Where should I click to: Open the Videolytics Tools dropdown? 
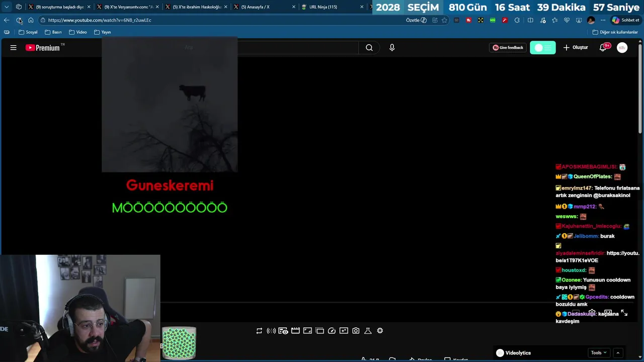point(599,353)
